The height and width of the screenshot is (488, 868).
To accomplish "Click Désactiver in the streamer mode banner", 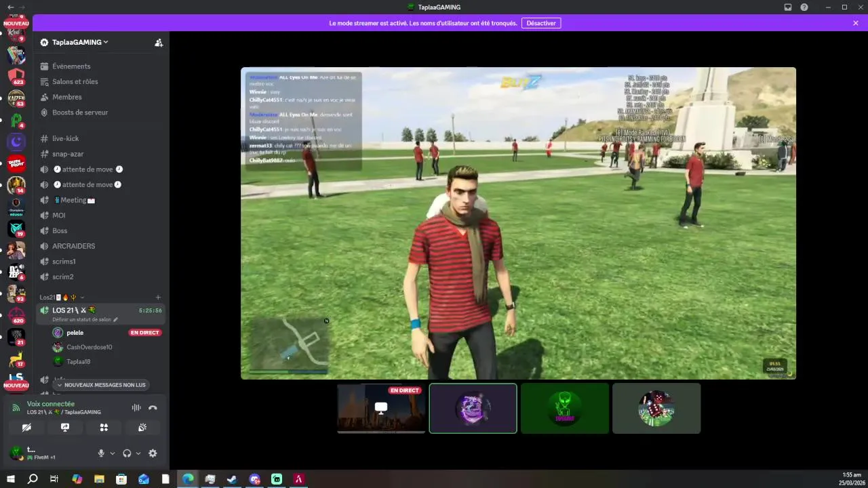I will (x=541, y=23).
